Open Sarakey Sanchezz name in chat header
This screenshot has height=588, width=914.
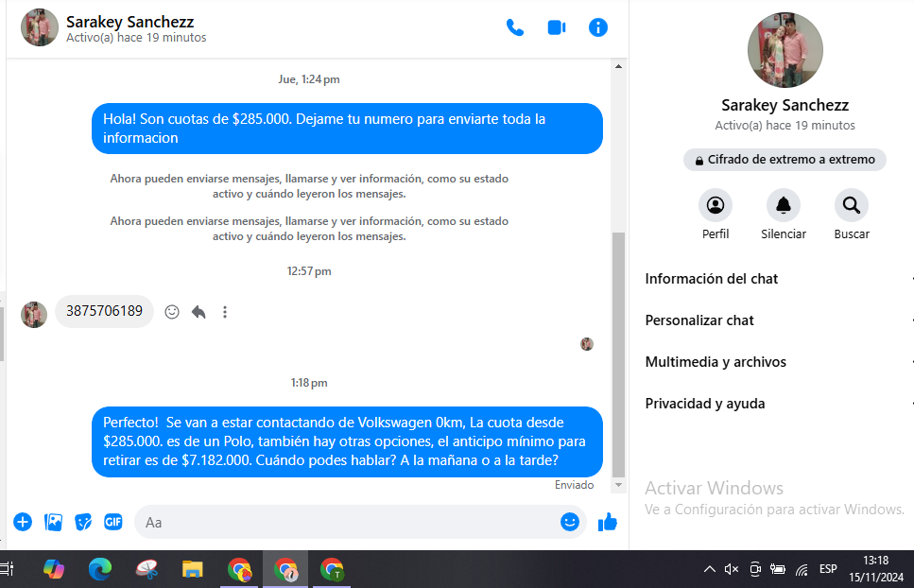tap(129, 22)
